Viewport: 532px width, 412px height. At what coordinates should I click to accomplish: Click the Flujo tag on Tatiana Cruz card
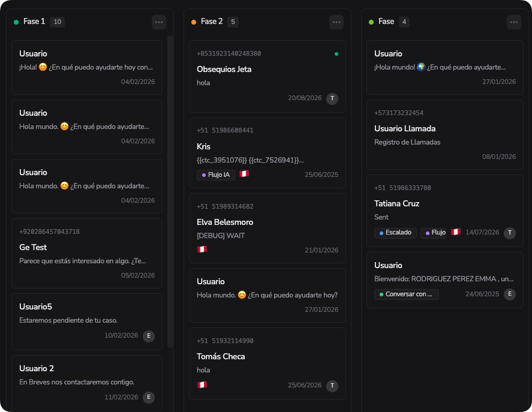coord(433,233)
